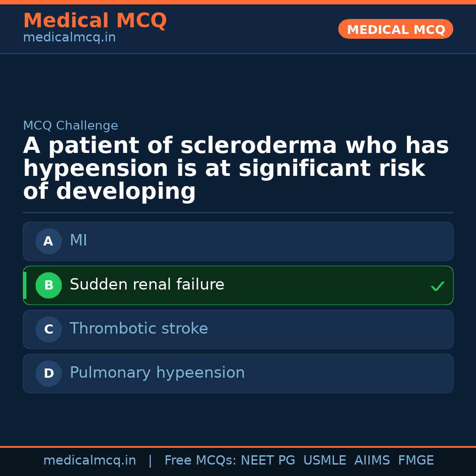This screenshot has height=476, width=476.
Task: Select the "Pulmonary hypeension" answer text
Action: [157, 373]
